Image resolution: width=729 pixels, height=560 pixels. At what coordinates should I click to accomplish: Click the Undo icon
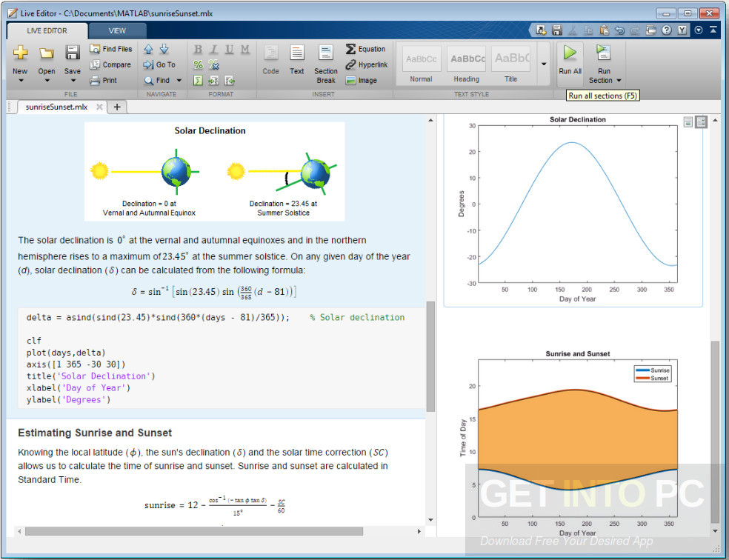[620, 30]
